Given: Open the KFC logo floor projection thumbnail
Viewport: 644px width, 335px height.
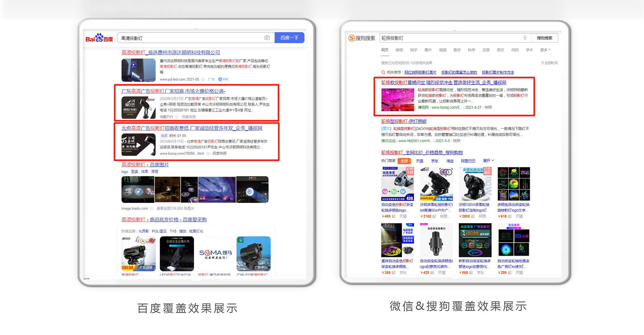Looking at the screenshot, I should [x=138, y=190].
